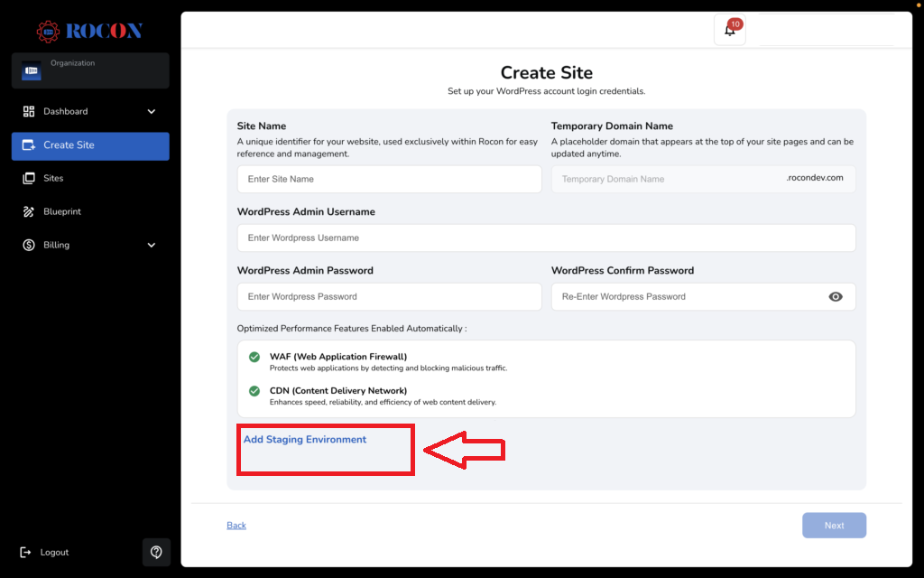
Task: Click the WAF (Web Application Firewall) text
Action: coord(338,356)
